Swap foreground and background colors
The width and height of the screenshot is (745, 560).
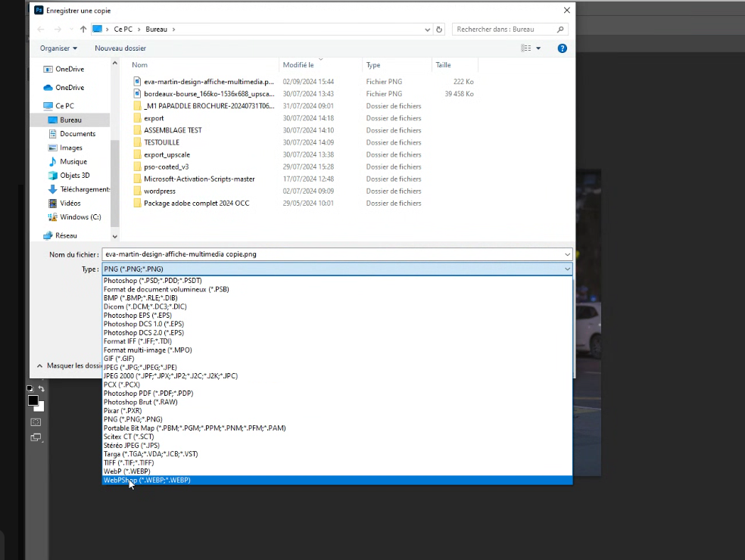click(42, 389)
